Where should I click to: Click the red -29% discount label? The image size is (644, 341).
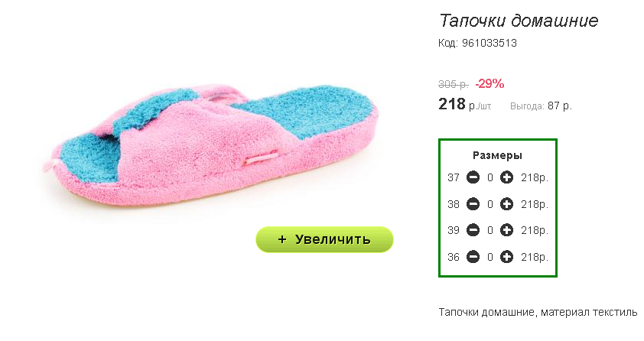pyautogui.click(x=490, y=83)
